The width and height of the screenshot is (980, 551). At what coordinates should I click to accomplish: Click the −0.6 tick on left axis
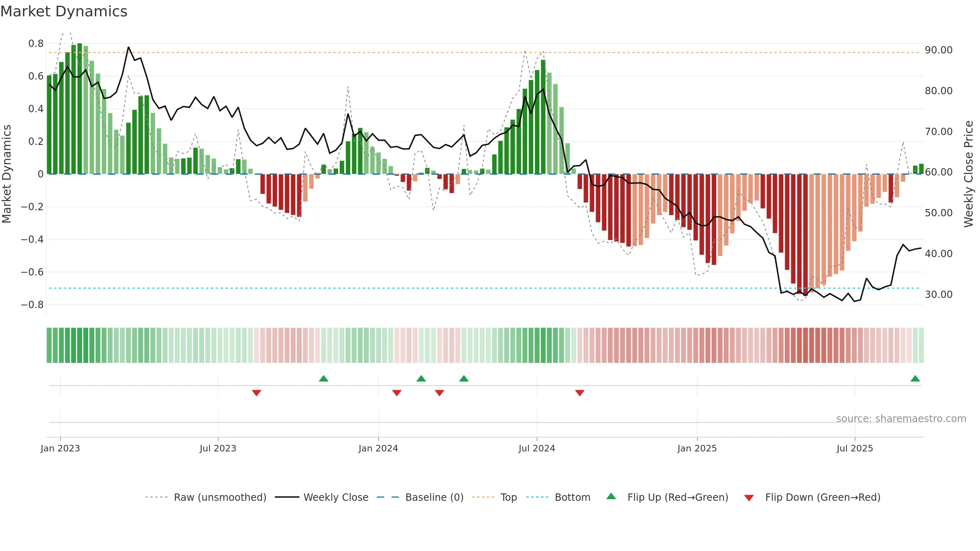coord(32,272)
